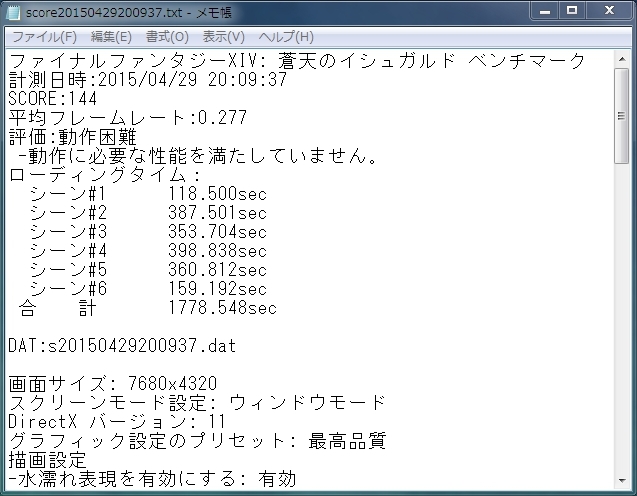
Task: Click the DAT:s20150429200937.dat line
Action: 122,346
